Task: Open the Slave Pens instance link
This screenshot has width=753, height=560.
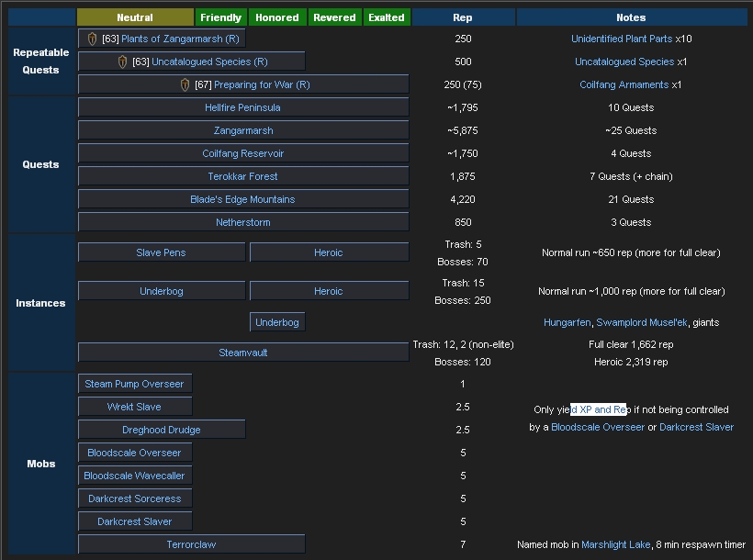Action: (x=161, y=252)
